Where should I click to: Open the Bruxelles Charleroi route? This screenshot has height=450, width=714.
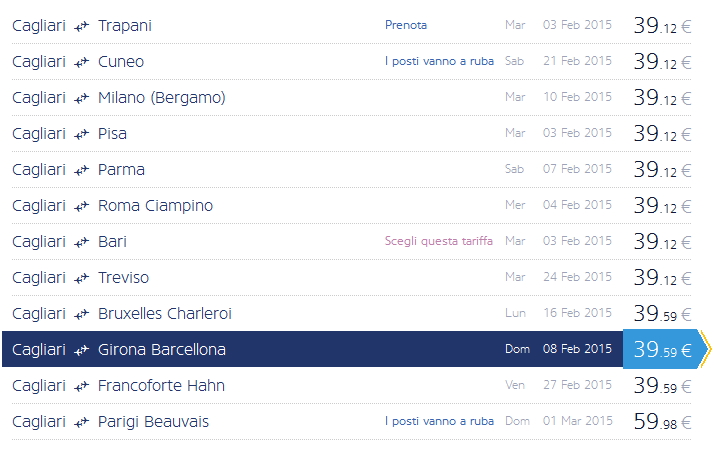point(164,313)
